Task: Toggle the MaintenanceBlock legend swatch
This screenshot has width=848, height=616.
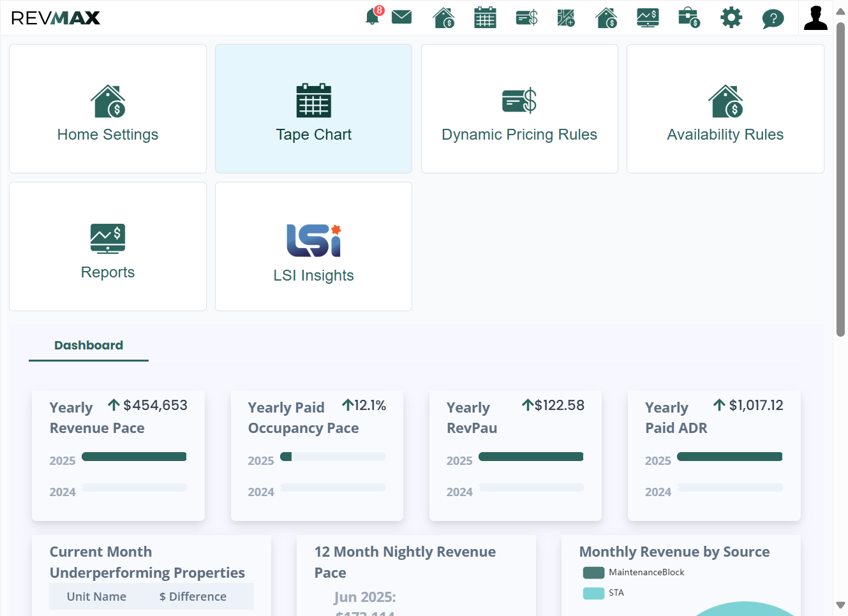Action: coord(593,573)
